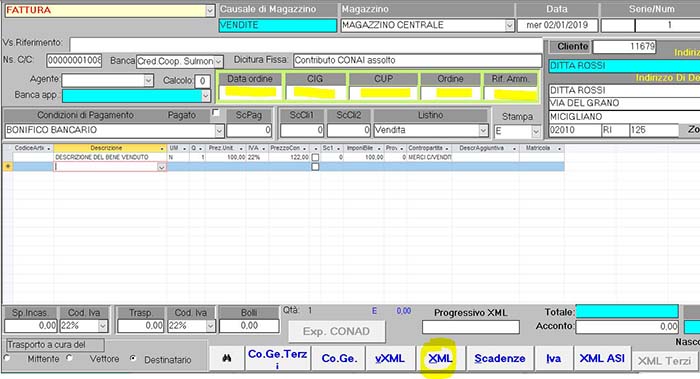Click the Trasp amount field
The width and height of the screenshot is (700, 379).
coord(141,326)
